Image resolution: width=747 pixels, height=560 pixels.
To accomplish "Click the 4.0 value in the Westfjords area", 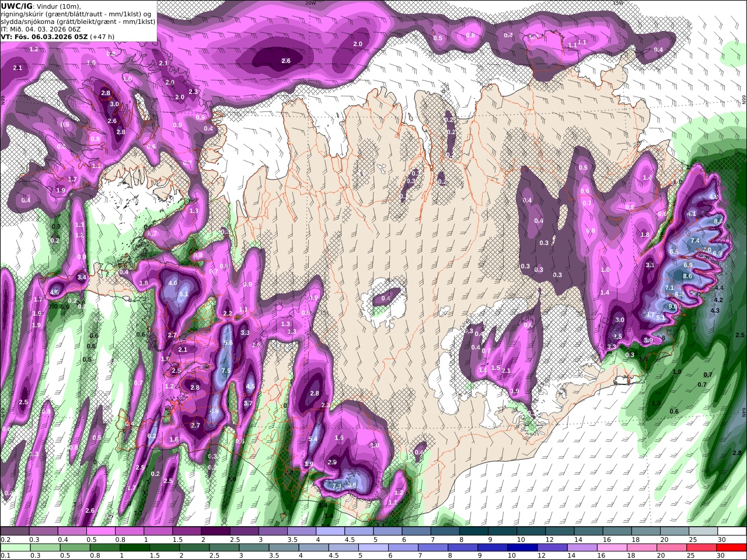I will point(173,283).
